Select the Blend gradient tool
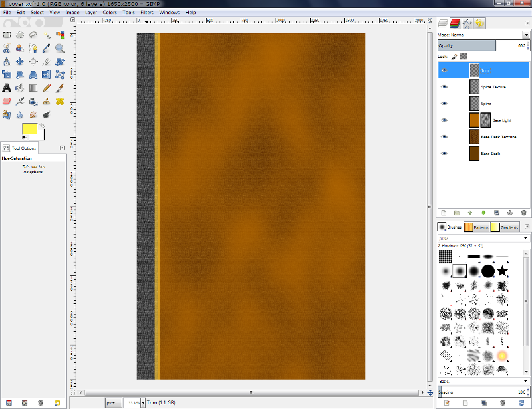Image resolution: width=532 pixels, height=409 pixels. (33, 88)
